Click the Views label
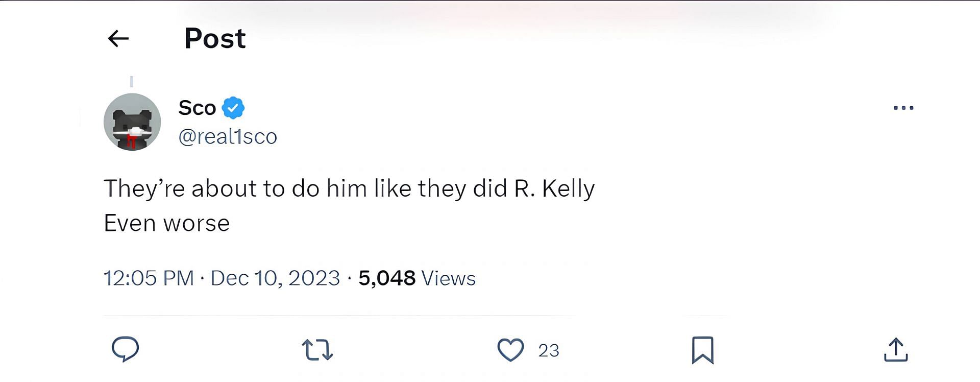 coord(449,278)
